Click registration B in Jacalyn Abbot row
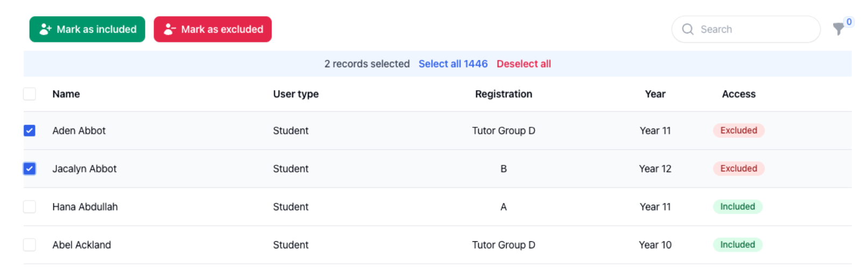Screen dimensions: 868x273 pos(503,169)
